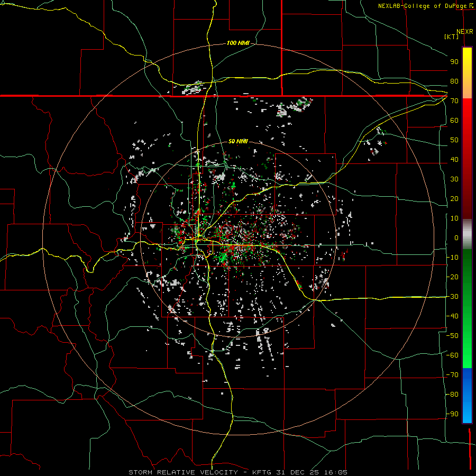Click the 0 knot scale label

pyautogui.click(x=456, y=237)
